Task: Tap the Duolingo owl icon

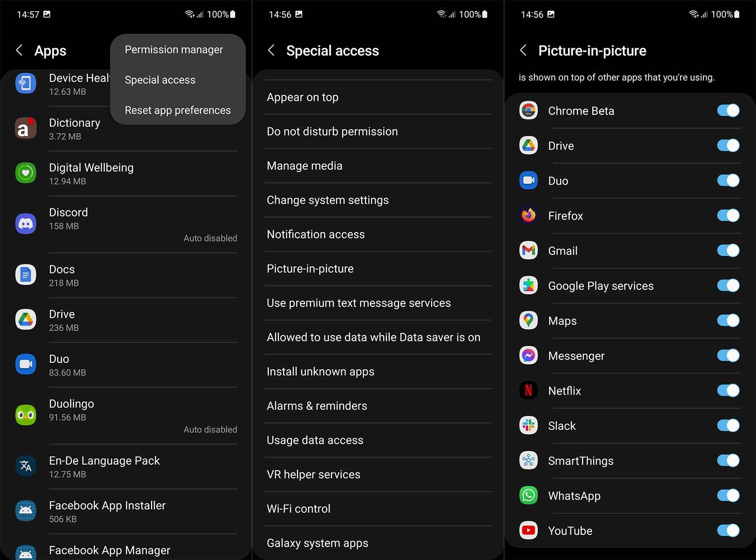Action: [26, 415]
